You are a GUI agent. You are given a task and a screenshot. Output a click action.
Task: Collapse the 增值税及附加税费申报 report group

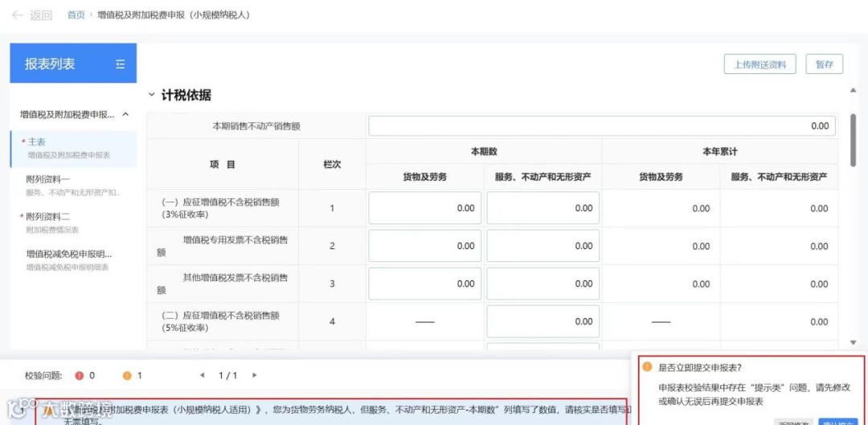[x=125, y=115]
